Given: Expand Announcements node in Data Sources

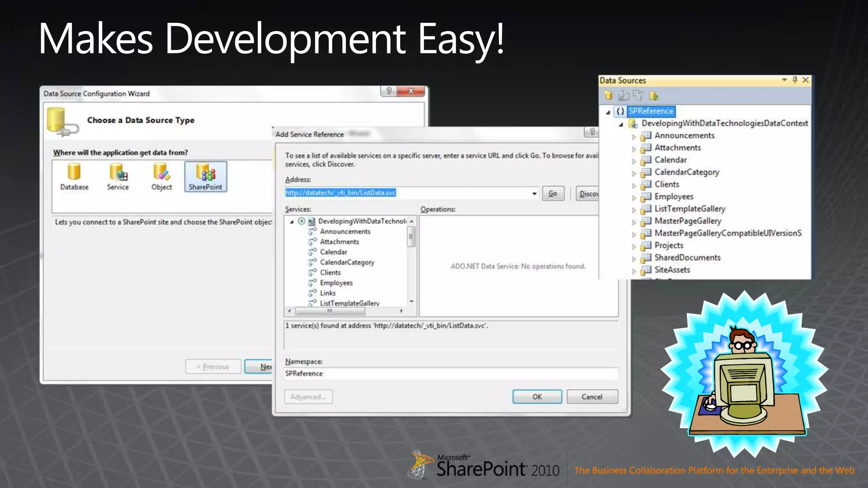Looking at the screenshot, I should 634,137.
